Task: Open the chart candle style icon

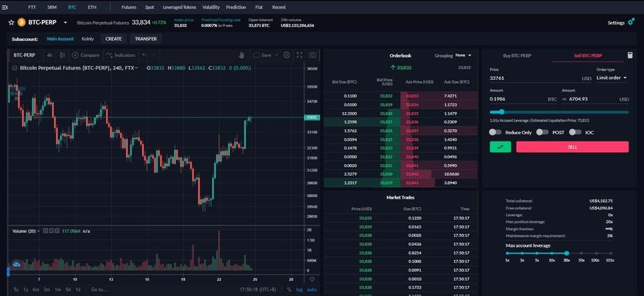Action: click(x=62, y=55)
